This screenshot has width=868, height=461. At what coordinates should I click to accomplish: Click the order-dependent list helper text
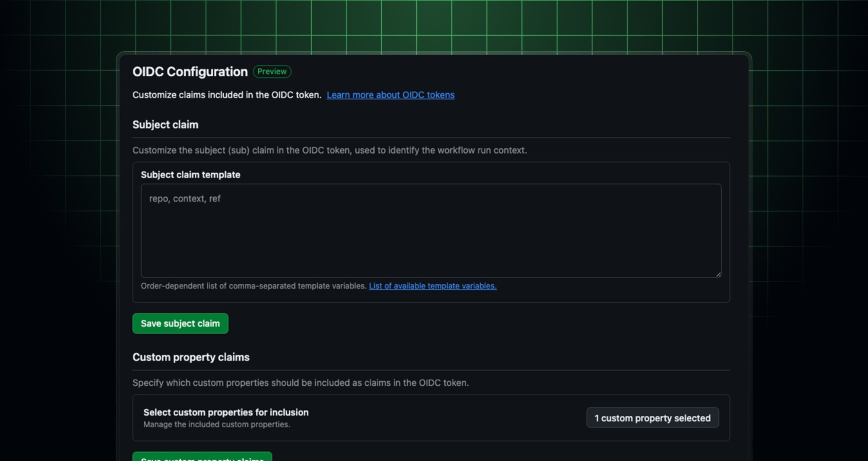[x=254, y=286]
